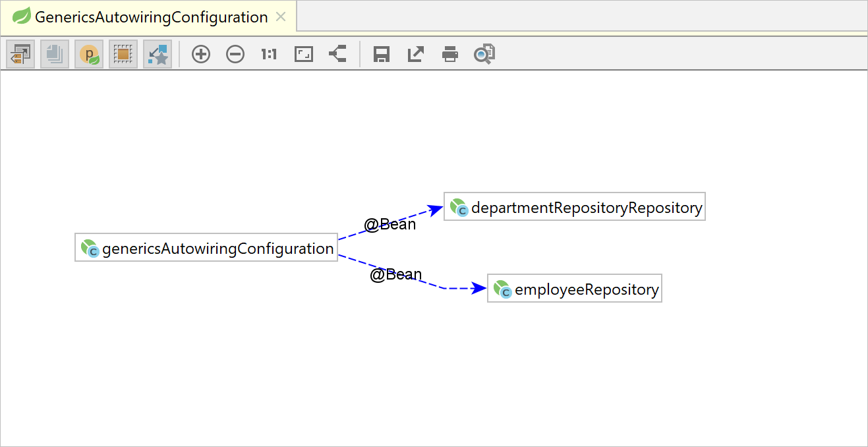Viewport: 868px width, 447px height.
Task: Zoom out of the bean diagram
Action: pos(235,54)
